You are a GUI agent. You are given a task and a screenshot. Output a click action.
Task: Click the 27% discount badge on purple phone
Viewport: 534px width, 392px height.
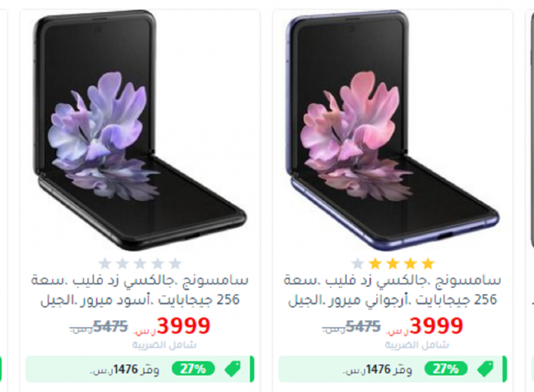(446, 369)
